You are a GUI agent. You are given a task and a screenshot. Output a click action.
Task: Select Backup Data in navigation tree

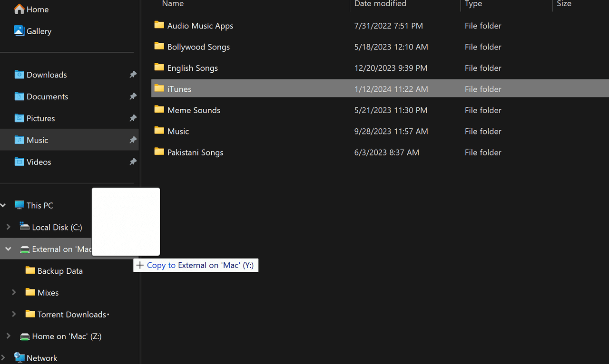pos(60,271)
